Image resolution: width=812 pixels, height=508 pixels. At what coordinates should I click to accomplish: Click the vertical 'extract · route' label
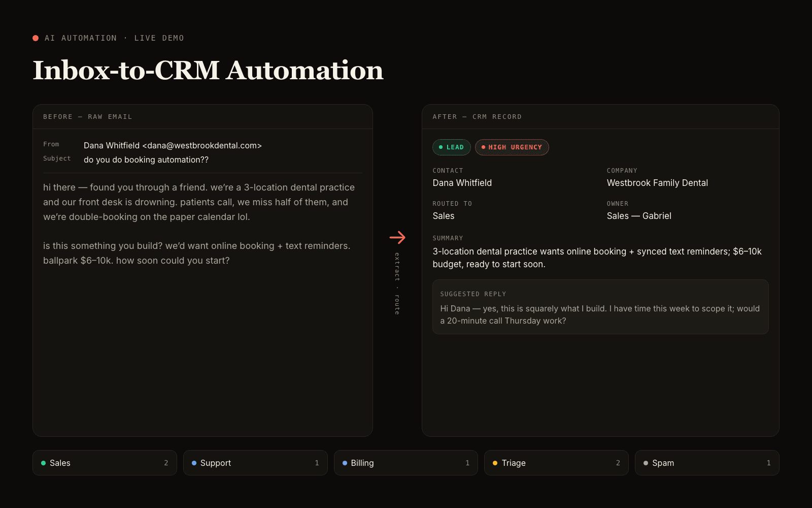pos(397,283)
